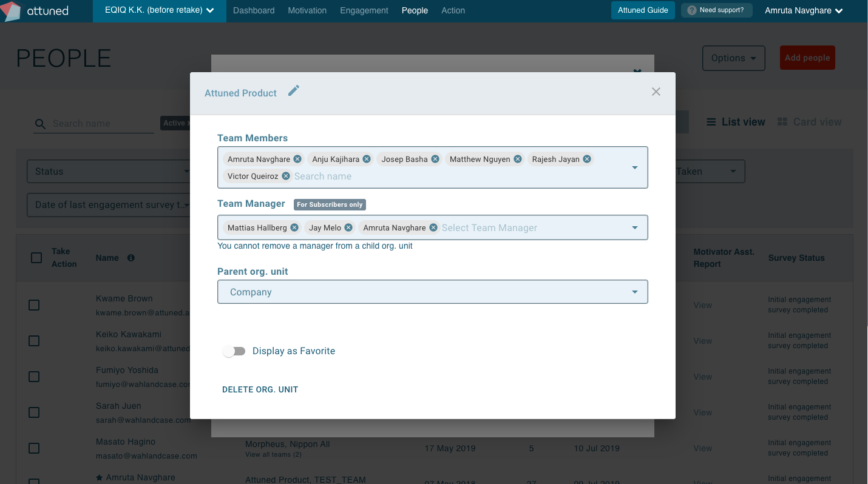Remove Anju Kajihara chip from Team Members
This screenshot has height=484, width=868.
(x=367, y=159)
